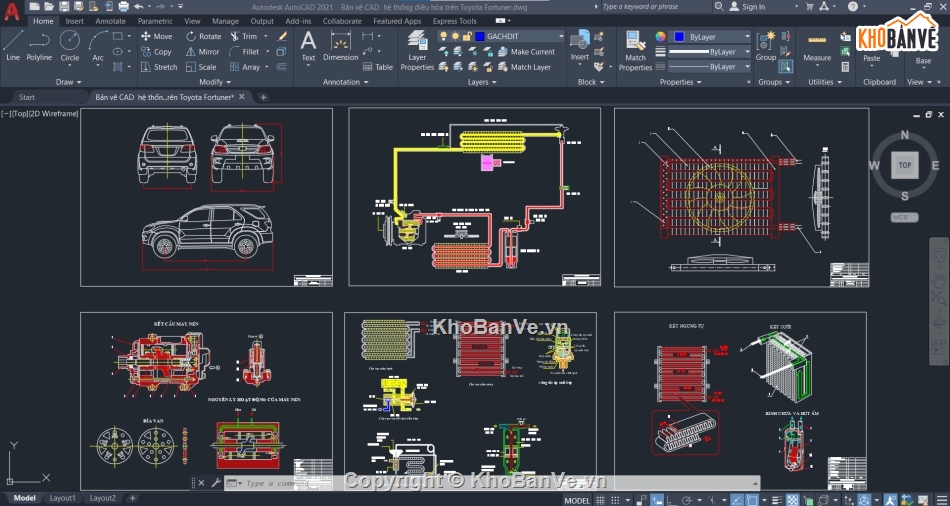Click the Move tool

[157, 36]
